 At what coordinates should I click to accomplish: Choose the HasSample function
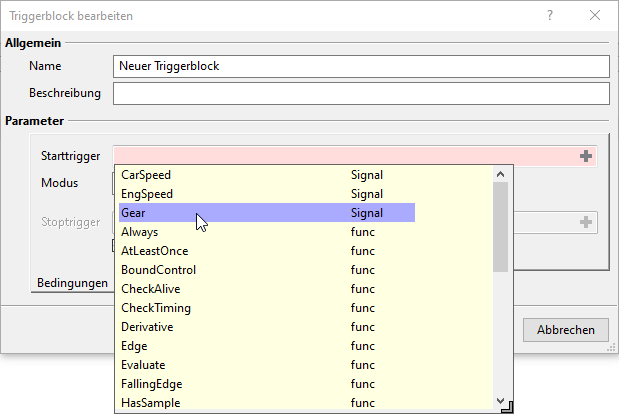point(267,402)
